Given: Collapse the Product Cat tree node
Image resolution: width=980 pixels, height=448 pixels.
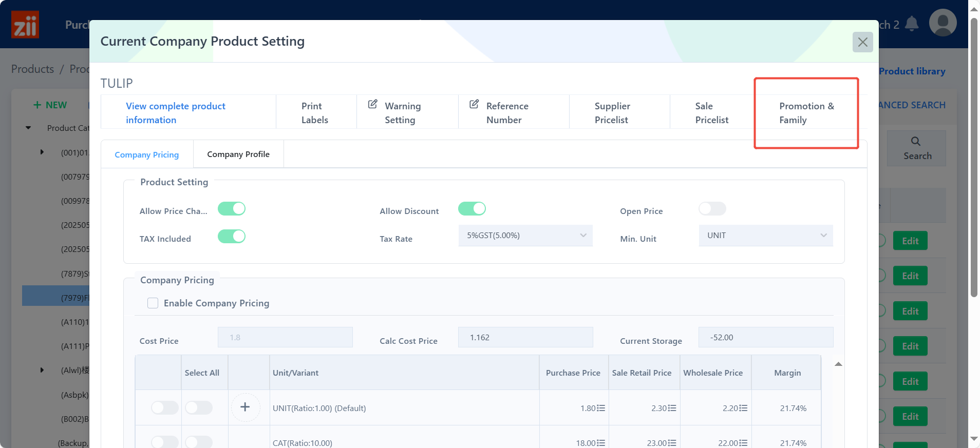Looking at the screenshot, I should coord(28,128).
